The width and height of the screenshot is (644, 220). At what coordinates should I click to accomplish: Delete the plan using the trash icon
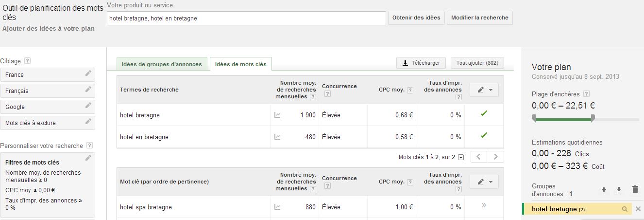pyautogui.click(x=635, y=190)
